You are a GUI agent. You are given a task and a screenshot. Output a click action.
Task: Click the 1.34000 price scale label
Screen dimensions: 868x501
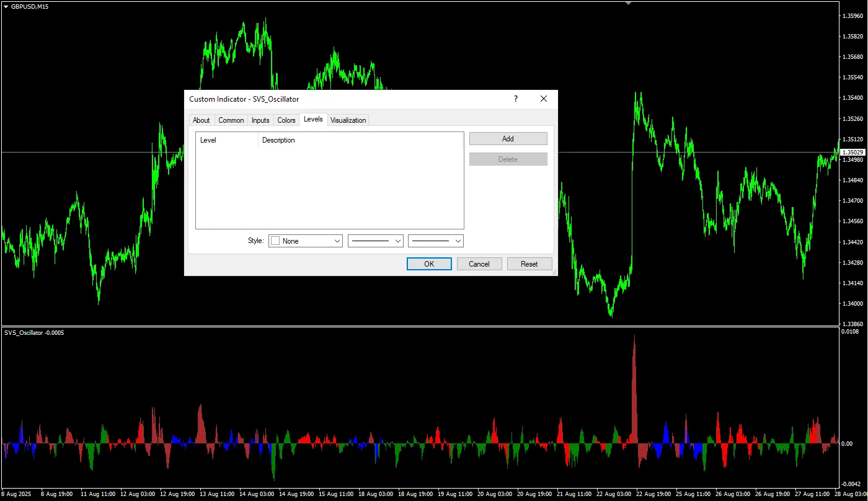pos(853,304)
